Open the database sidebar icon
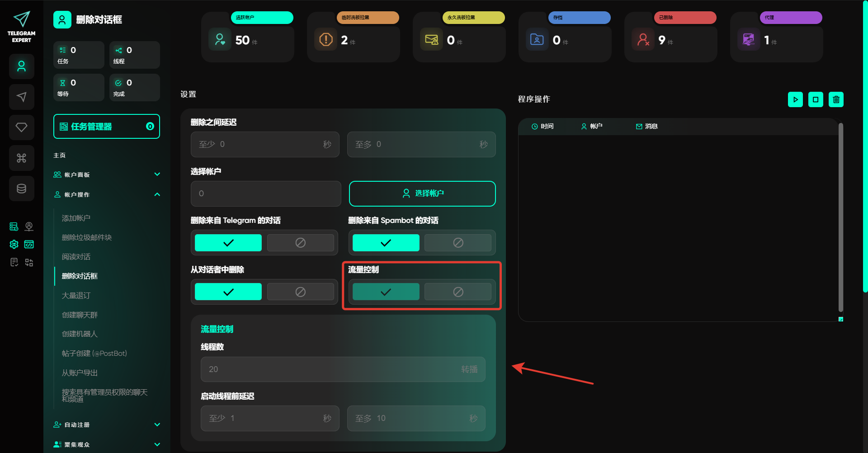 [22, 189]
